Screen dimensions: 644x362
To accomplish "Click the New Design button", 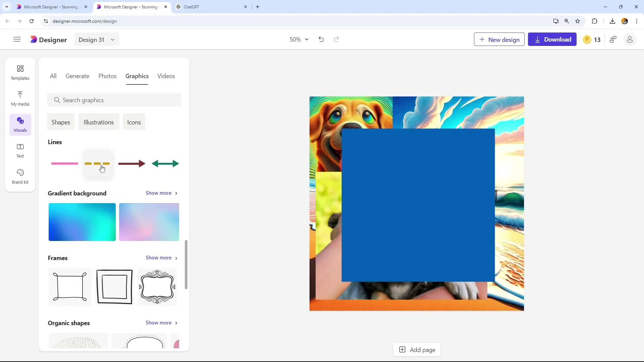I will click(x=499, y=39).
